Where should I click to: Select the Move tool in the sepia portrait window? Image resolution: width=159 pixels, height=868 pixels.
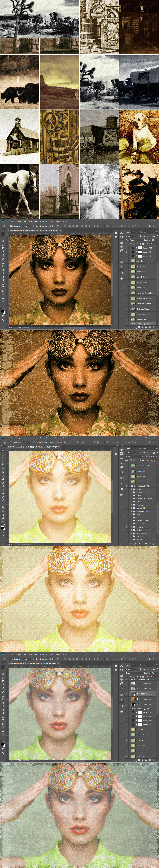coord(3,234)
